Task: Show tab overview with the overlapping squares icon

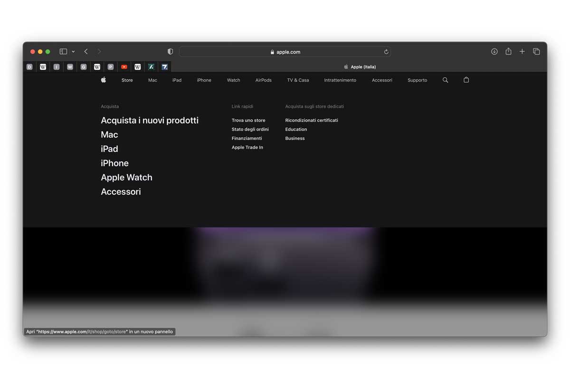Action: pos(536,51)
